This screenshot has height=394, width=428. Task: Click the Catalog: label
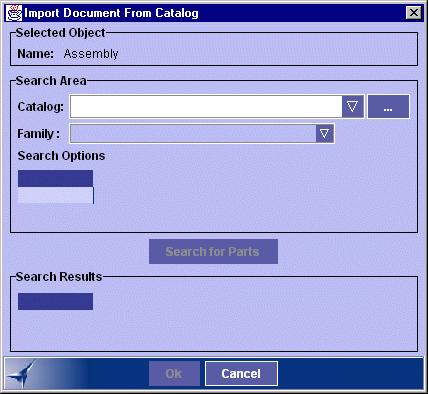coord(41,107)
